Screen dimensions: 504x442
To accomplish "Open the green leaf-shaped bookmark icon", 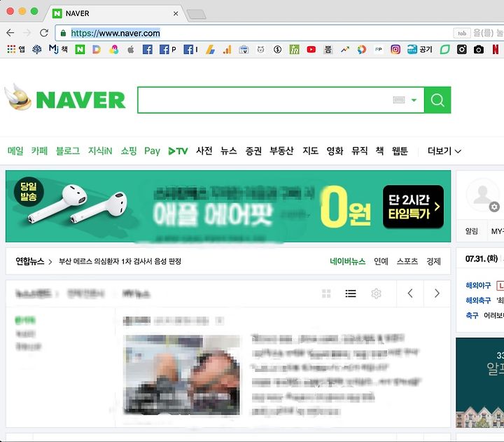I will pos(445,50).
